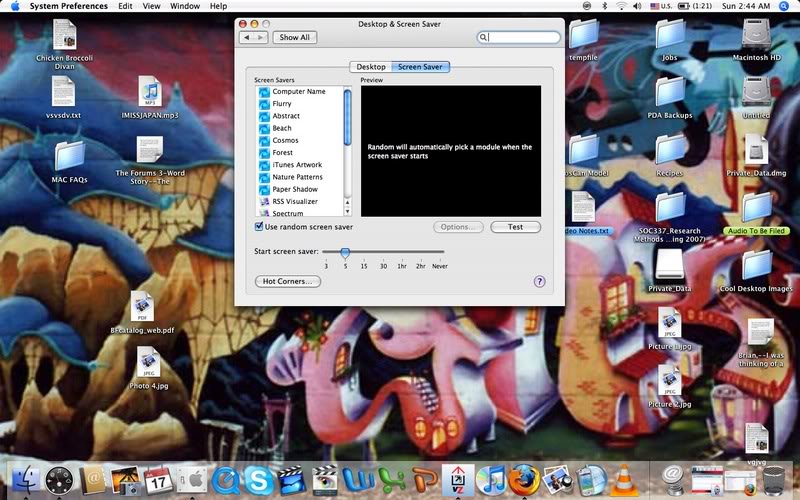Click the screen saver preview area
800x500 pixels.
click(x=451, y=151)
